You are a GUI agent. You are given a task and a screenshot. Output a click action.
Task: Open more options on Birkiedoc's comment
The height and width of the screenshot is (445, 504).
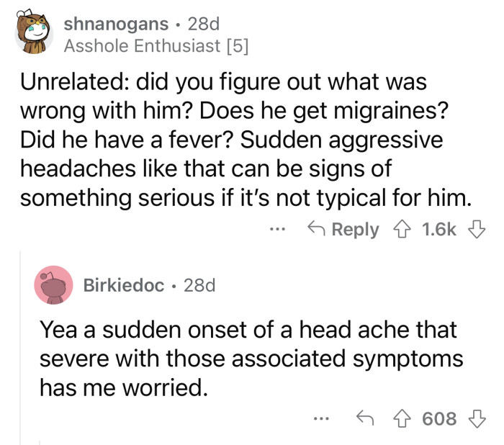pyautogui.click(x=323, y=419)
